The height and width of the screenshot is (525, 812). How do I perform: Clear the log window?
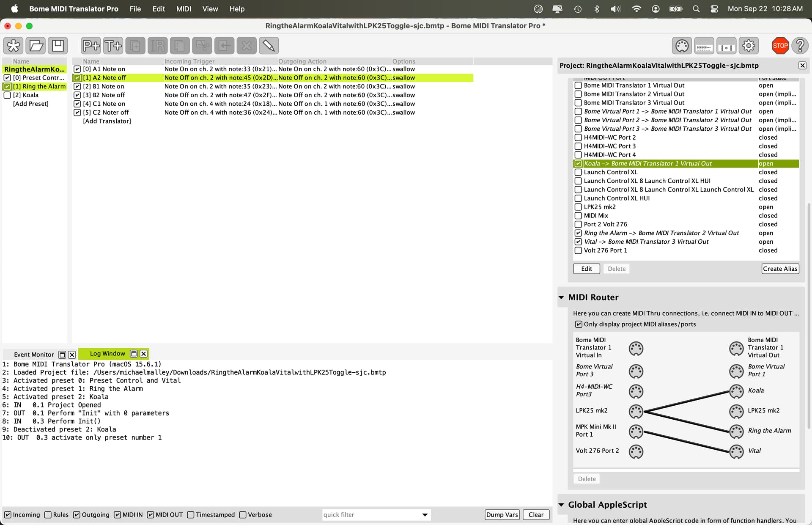536,515
